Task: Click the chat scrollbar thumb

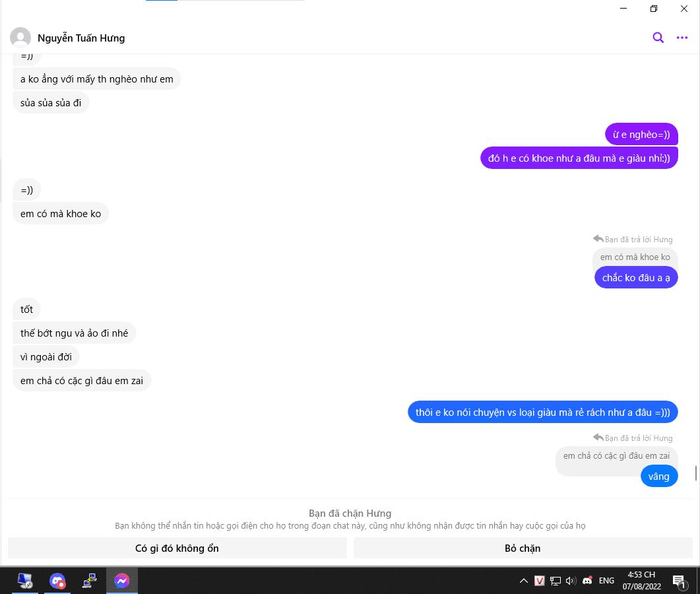Action: [x=695, y=473]
